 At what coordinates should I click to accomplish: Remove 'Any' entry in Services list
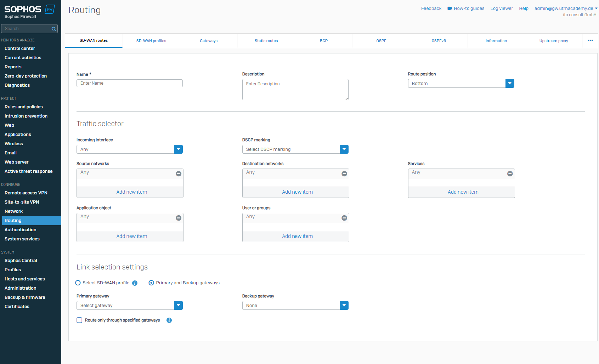(x=510, y=174)
